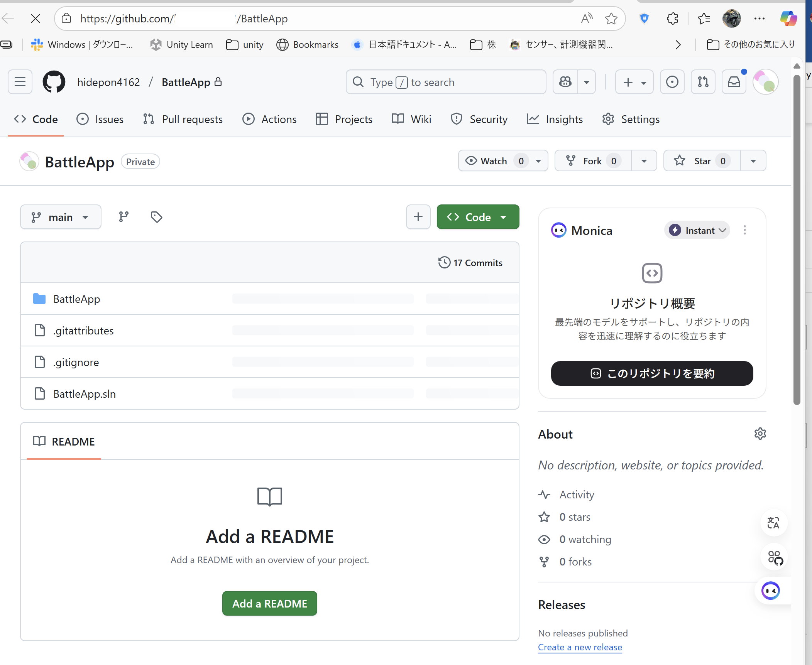
Task: Open the user avatar menu in GitHub header
Action: tap(766, 82)
